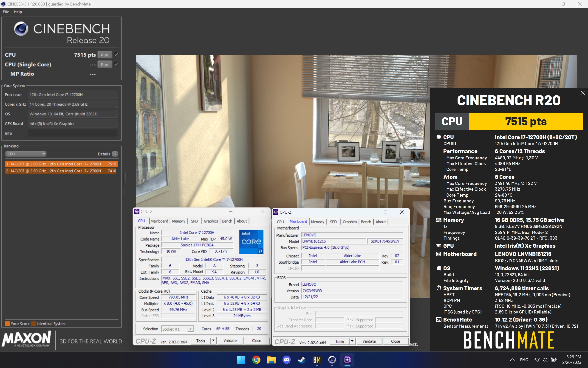Switch to Cinebench taskbar icon

tap(332, 359)
